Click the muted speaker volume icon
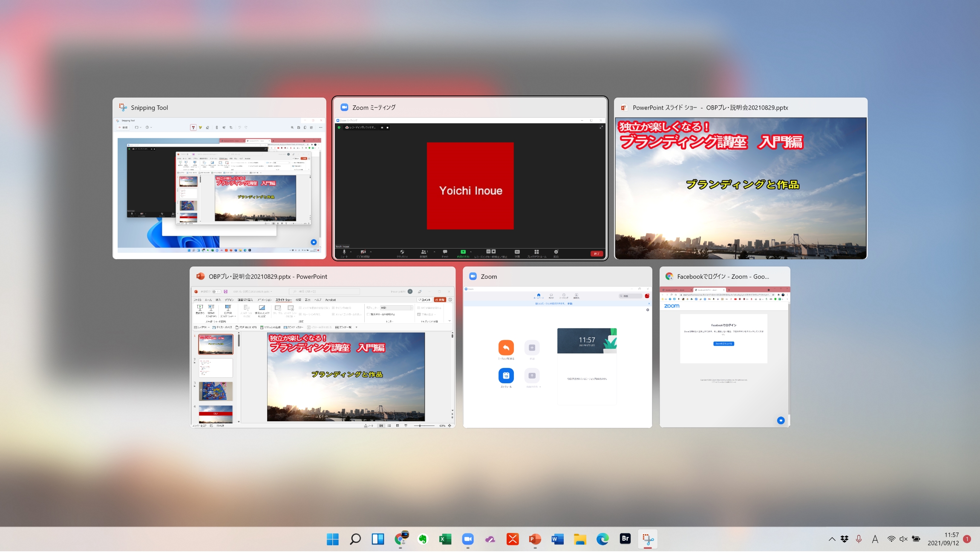Viewport: 980px width, 553px height. [903, 539]
